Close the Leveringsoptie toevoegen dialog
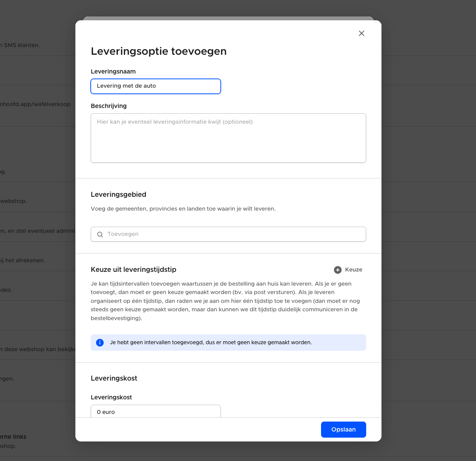The width and height of the screenshot is (476, 461). (361, 33)
